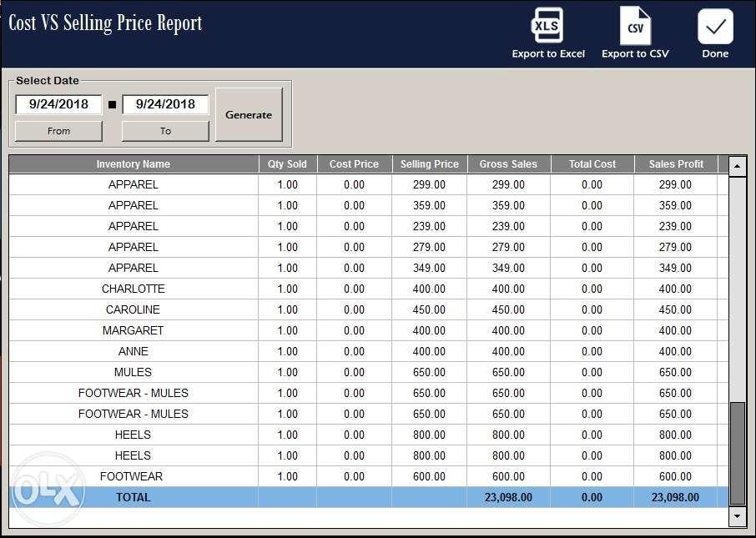
Task: Sort by the Qty Sold column header
Action: tap(287, 163)
